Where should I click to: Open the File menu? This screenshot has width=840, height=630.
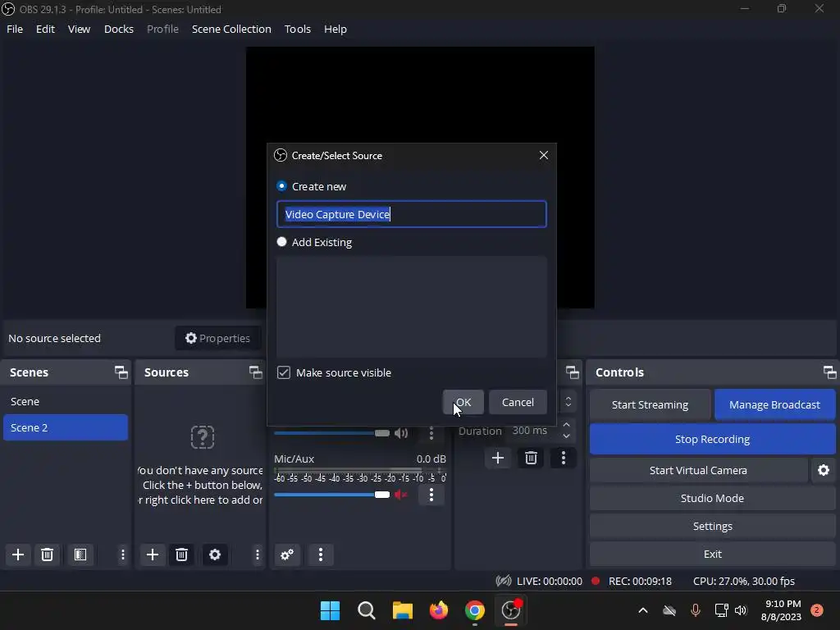(x=15, y=29)
